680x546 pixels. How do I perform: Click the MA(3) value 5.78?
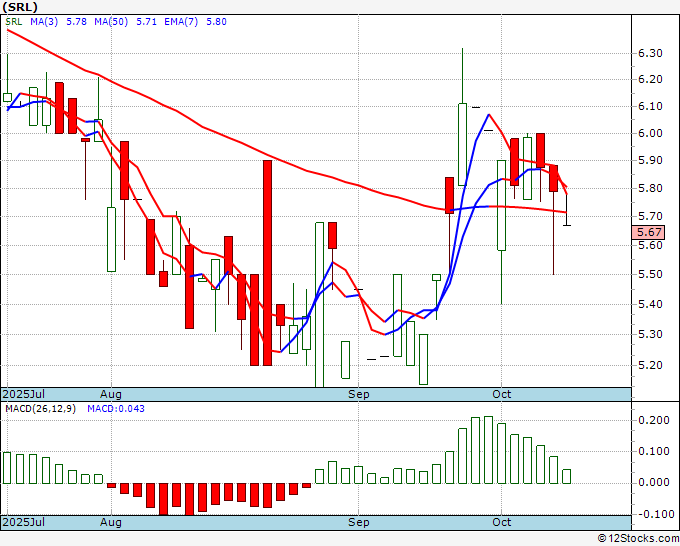click(x=76, y=22)
